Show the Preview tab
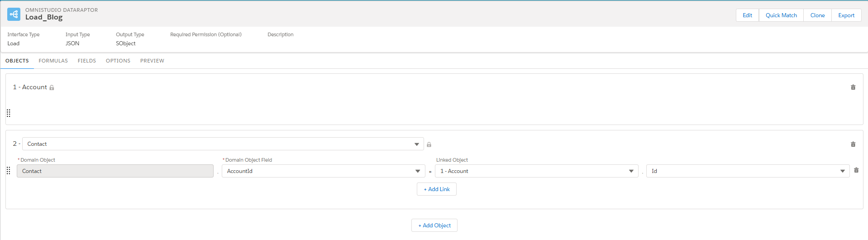868x240 pixels. click(152, 61)
